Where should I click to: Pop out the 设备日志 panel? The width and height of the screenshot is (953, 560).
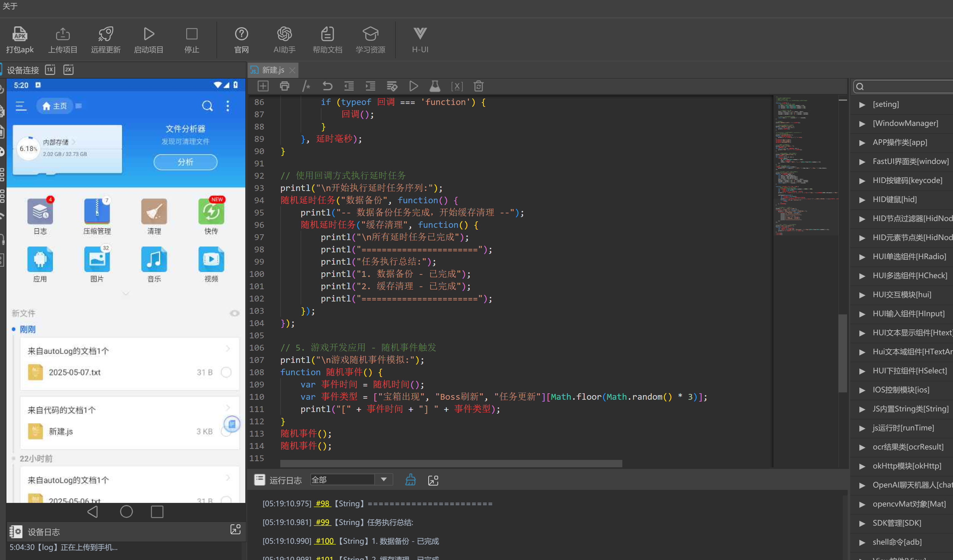coord(235,529)
